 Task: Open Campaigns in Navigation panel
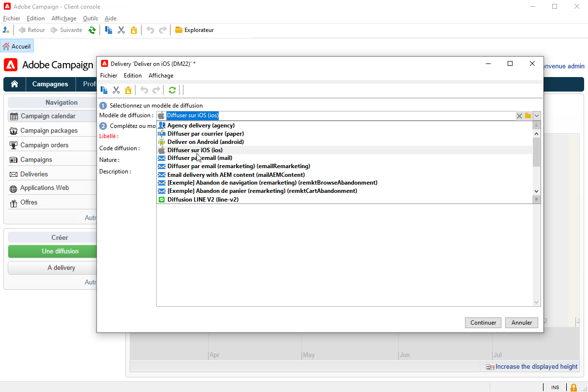pos(51,160)
